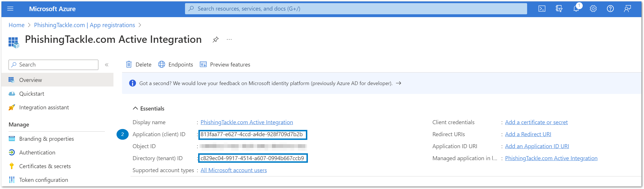Click the app registration grid icon

click(x=14, y=43)
